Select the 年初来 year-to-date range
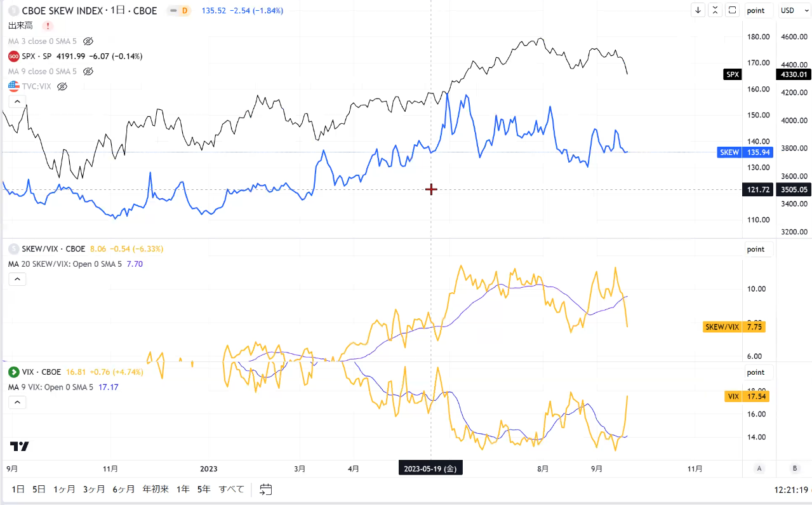 (x=156, y=489)
